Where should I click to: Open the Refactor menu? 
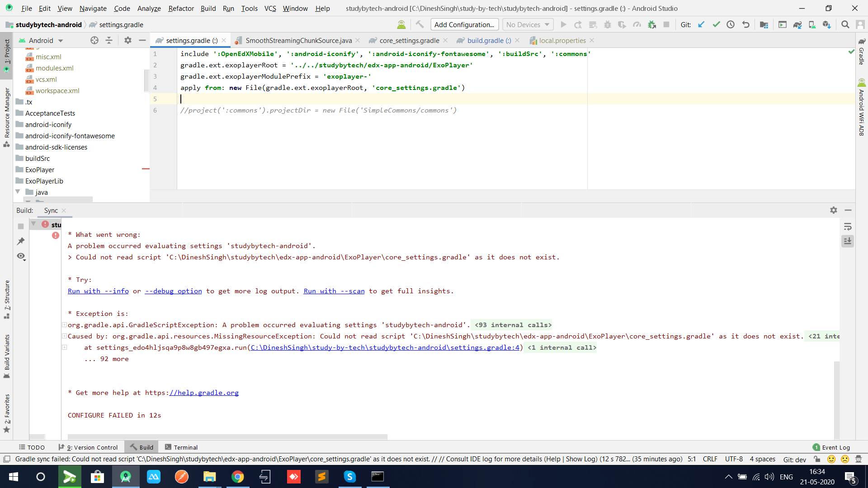[x=180, y=8]
